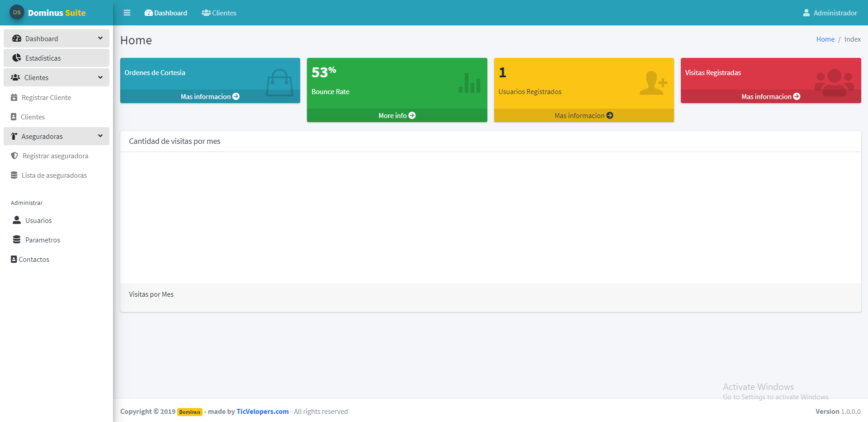Click the Administrador user icon
868x422 pixels.
(806, 13)
